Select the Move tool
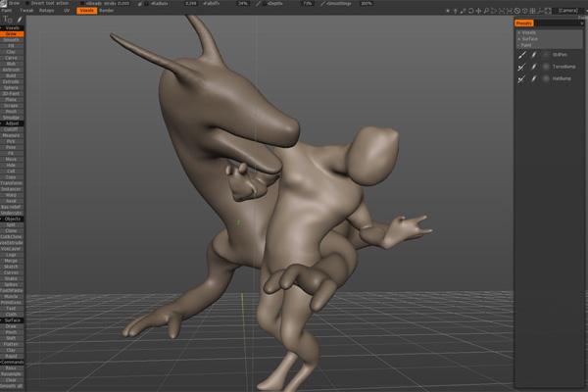The image size is (588, 392). [11, 160]
